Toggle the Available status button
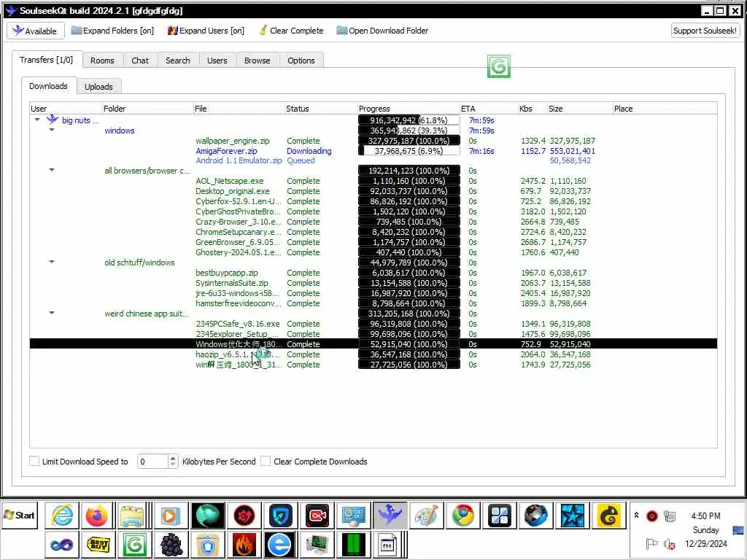 (35, 31)
